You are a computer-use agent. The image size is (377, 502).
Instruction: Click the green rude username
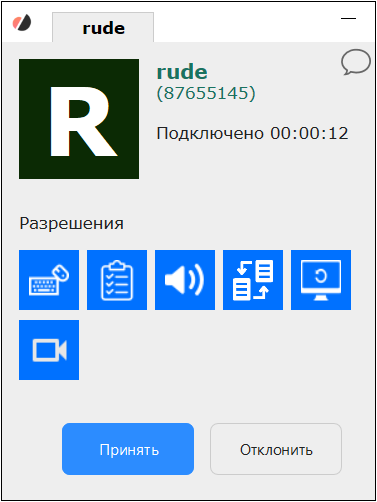tap(182, 72)
